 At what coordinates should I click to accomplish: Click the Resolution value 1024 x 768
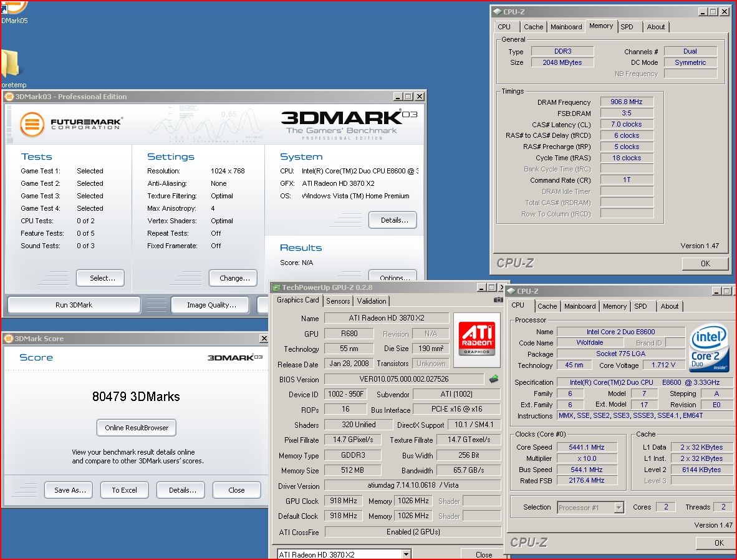click(228, 171)
